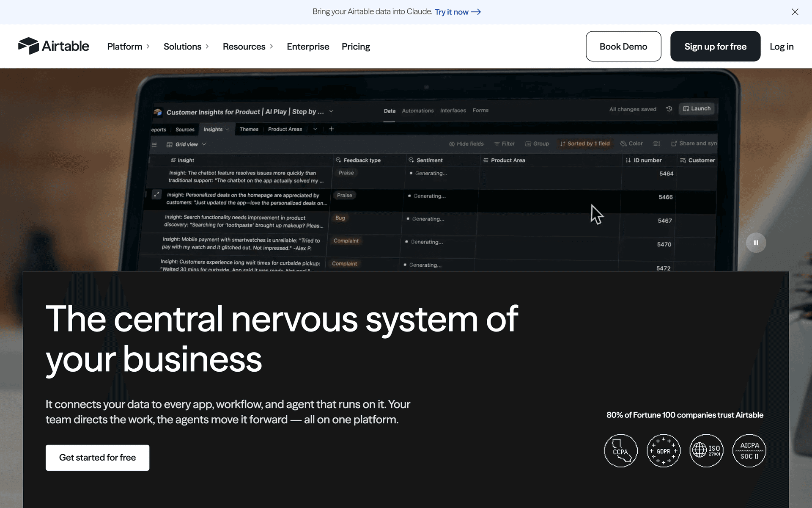Expand the more tables chevron
The image size is (812, 508).
click(315, 129)
